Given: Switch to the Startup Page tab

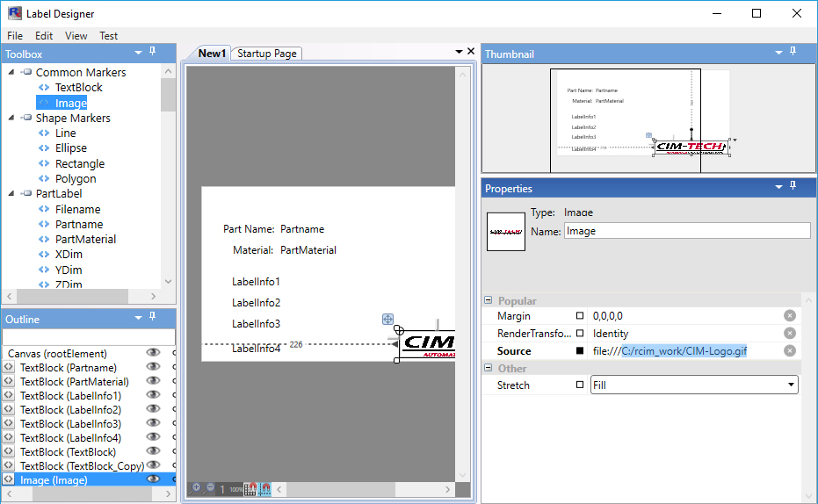Looking at the screenshot, I should coord(266,54).
